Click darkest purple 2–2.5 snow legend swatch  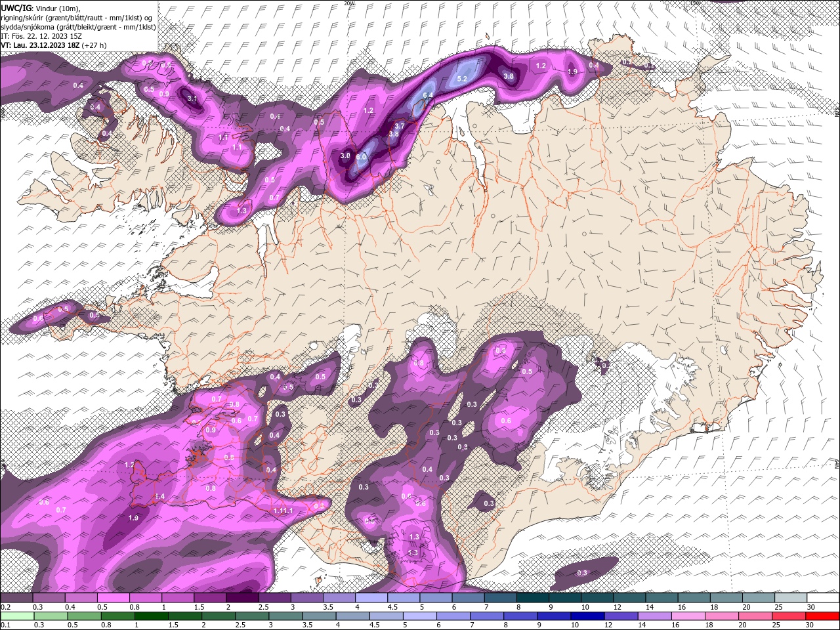click(x=243, y=598)
